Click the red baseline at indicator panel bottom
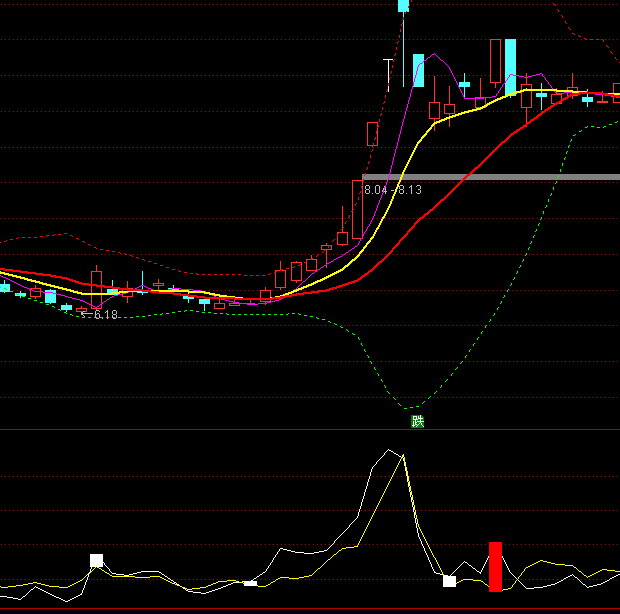The height and width of the screenshot is (614, 620). tap(310, 608)
